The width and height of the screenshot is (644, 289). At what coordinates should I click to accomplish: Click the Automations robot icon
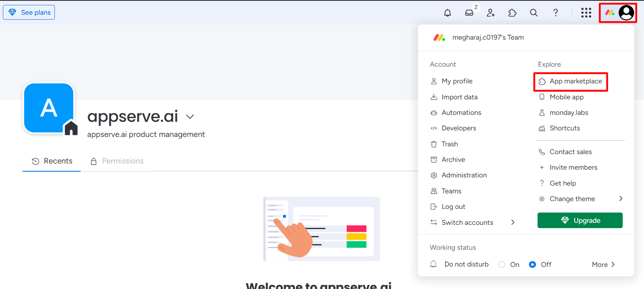(434, 113)
